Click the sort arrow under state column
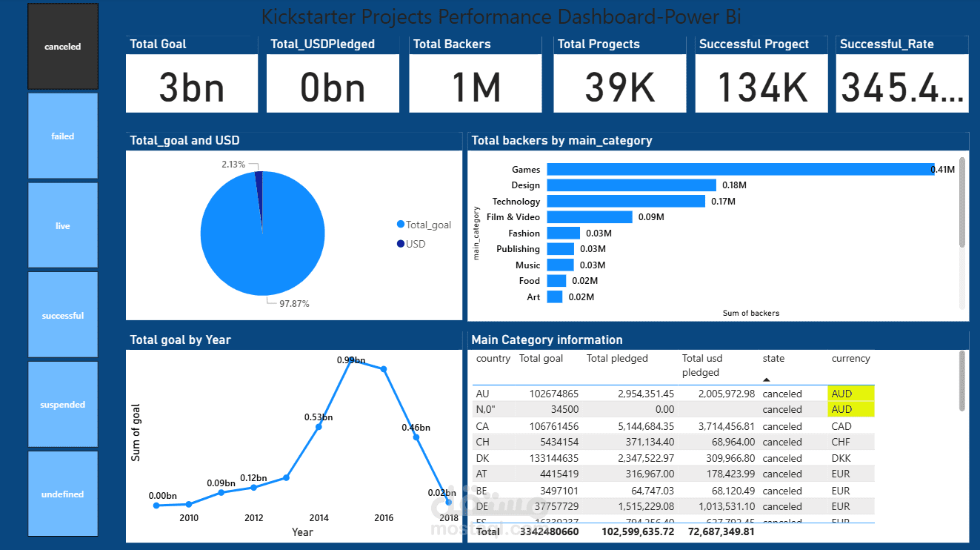Viewport: 980px width, 550px height. [x=767, y=379]
